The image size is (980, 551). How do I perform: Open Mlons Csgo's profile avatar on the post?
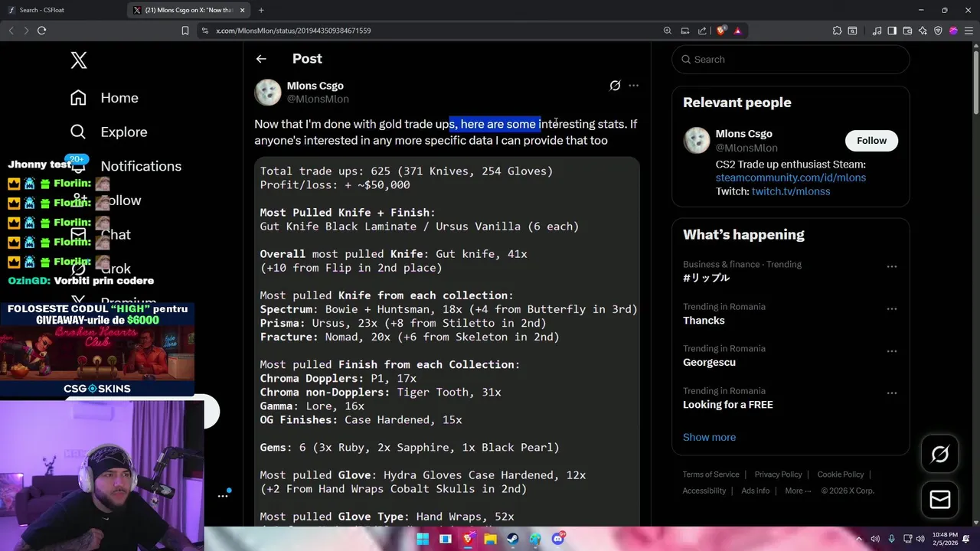[x=268, y=92]
